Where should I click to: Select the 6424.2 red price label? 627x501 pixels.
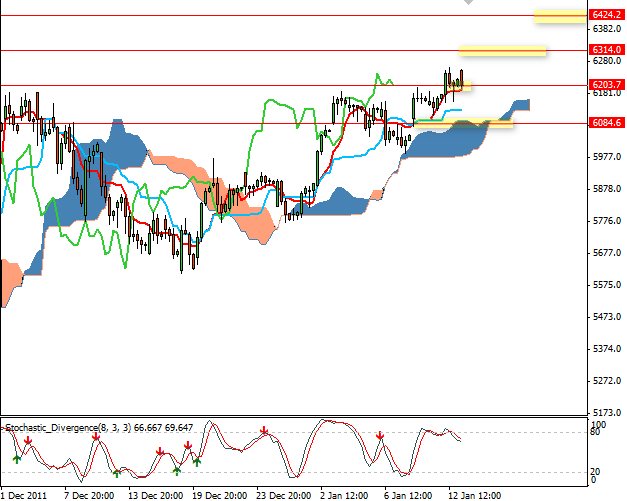point(607,15)
